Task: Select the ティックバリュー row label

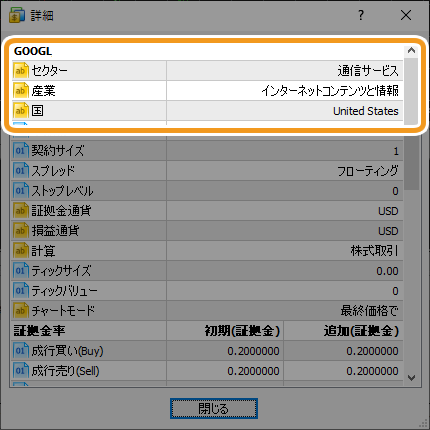Action: coord(64,291)
